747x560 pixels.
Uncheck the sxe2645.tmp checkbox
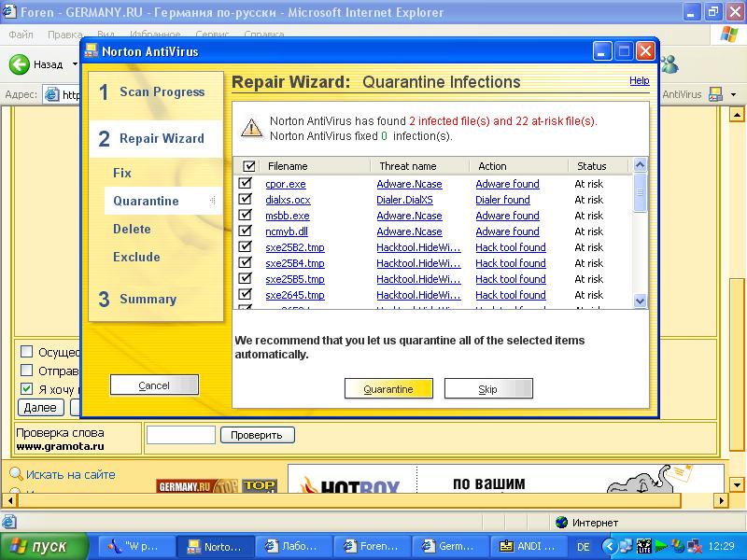pyautogui.click(x=246, y=294)
